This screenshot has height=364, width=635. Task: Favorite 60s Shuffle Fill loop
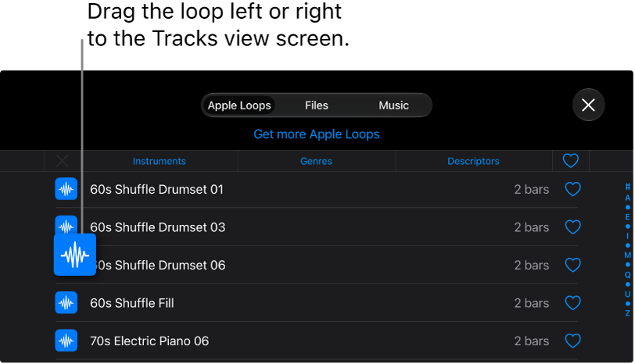click(x=572, y=302)
